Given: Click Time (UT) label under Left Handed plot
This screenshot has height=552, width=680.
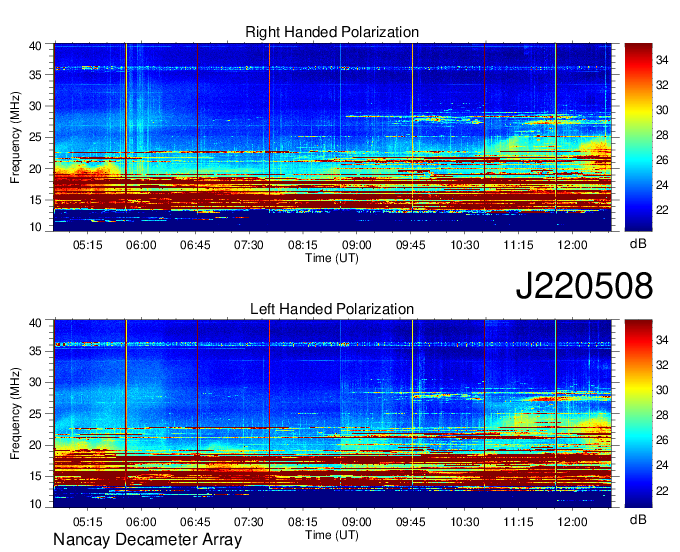Looking at the screenshot, I should point(332,535).
